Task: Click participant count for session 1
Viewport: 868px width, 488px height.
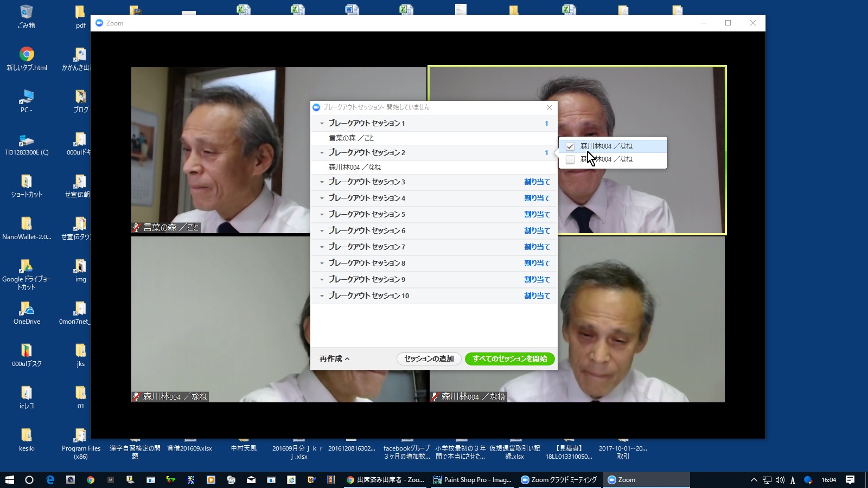Action: coord(546,124)
